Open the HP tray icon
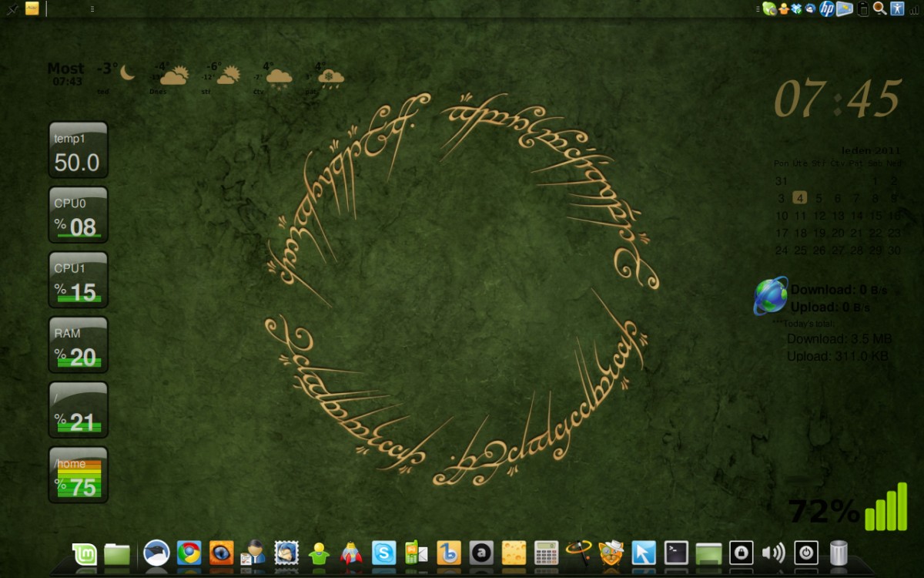The height and width of the screenshot is (578, 924). pos(827,8)
